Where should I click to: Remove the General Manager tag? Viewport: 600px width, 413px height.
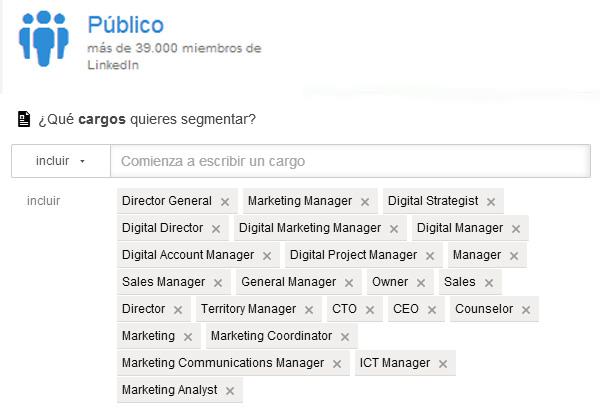[x=349, y=283]
